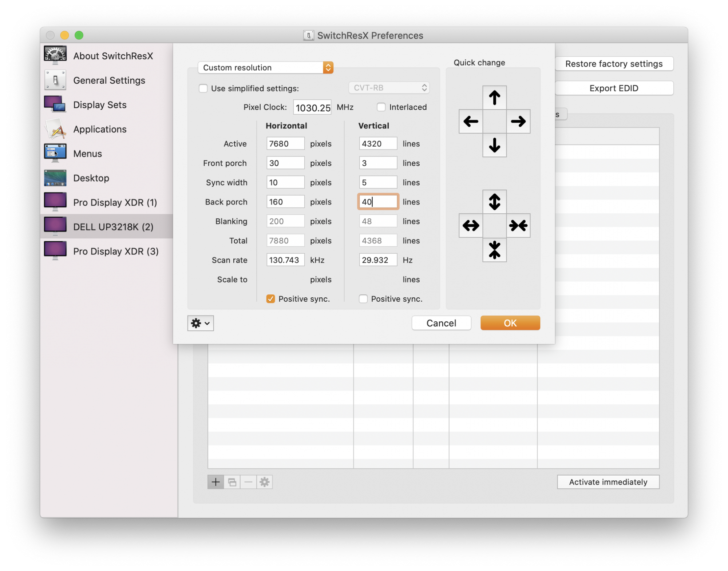Open the Custom resolution dropdown
The image size is (728, 571).
[265, 68]
